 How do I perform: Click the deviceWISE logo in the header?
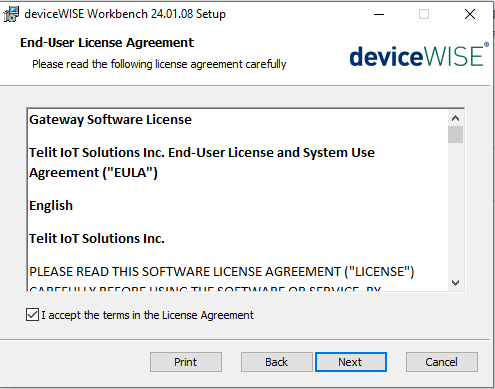419,55
